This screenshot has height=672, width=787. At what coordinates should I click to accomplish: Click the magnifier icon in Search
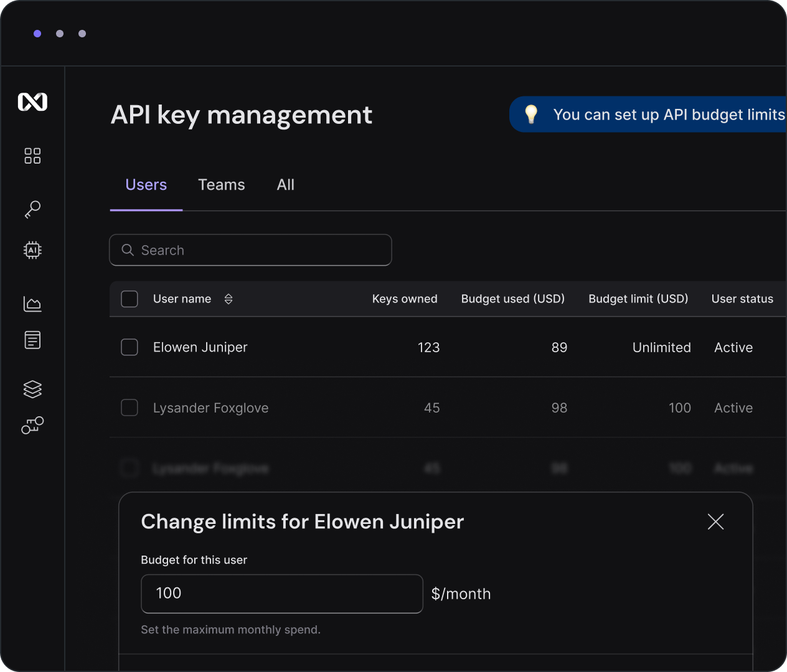(x=128, y=250)
